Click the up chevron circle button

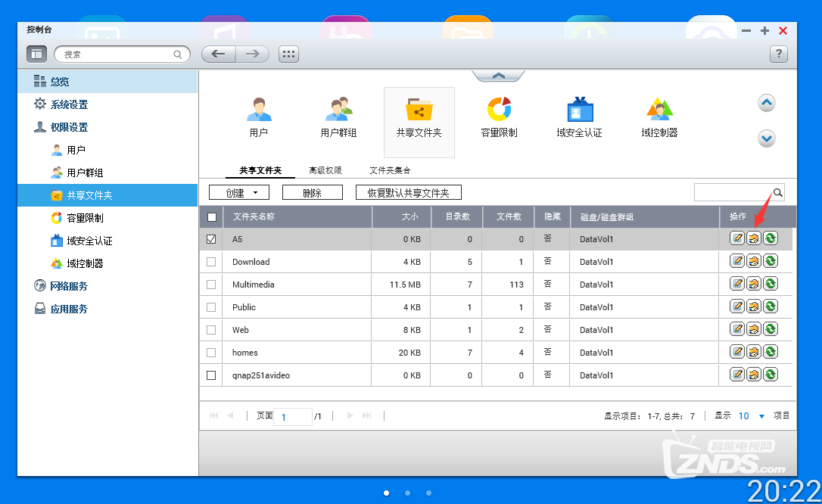[767, 103]
